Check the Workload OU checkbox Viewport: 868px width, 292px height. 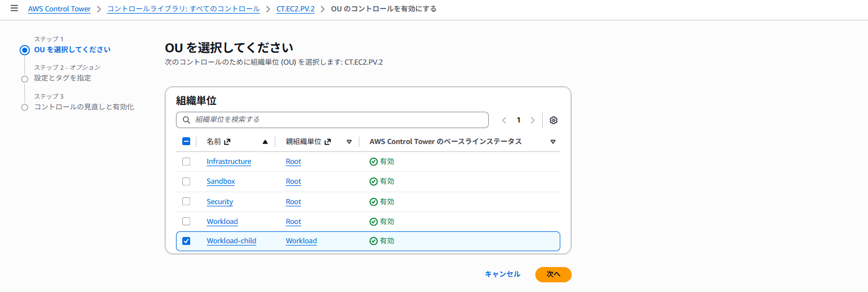click(x=186, y=221)
